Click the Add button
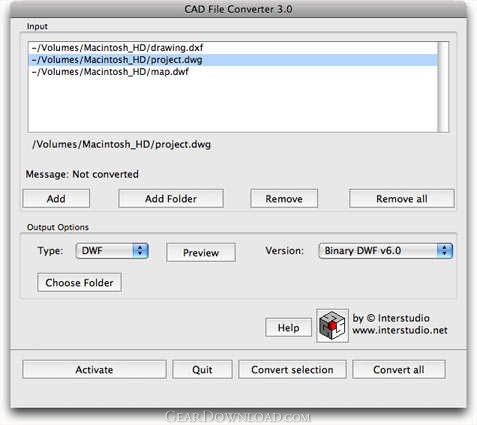The height and width of the screenshot is (425, 477). pyautogui.click(x=56, y=199)
